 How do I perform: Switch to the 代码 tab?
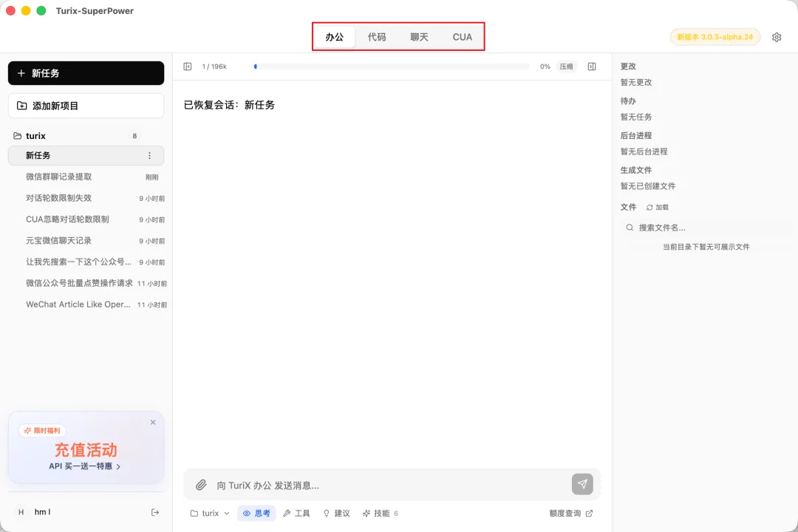coord(377,36)
